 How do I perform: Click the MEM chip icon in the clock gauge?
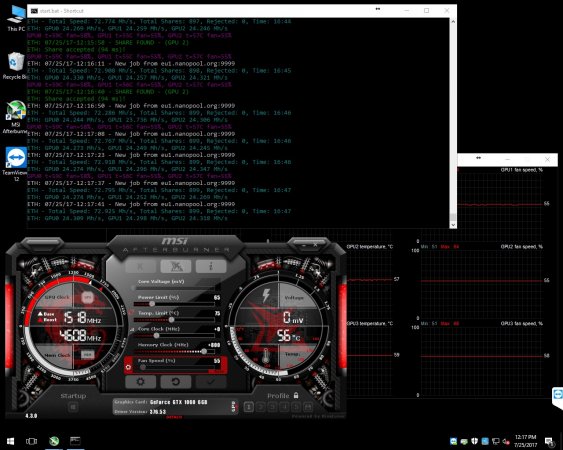pyautogui.click(x=87, y=355)
